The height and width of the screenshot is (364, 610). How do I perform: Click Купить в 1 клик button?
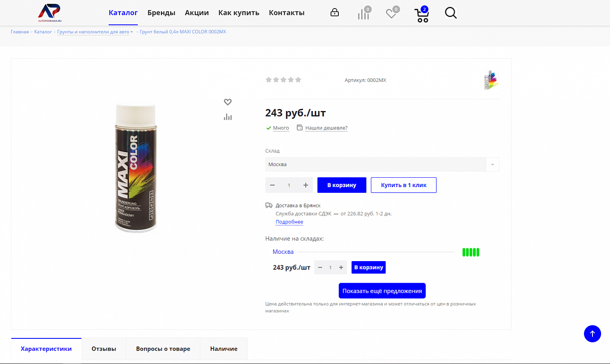tap(403, 185)
